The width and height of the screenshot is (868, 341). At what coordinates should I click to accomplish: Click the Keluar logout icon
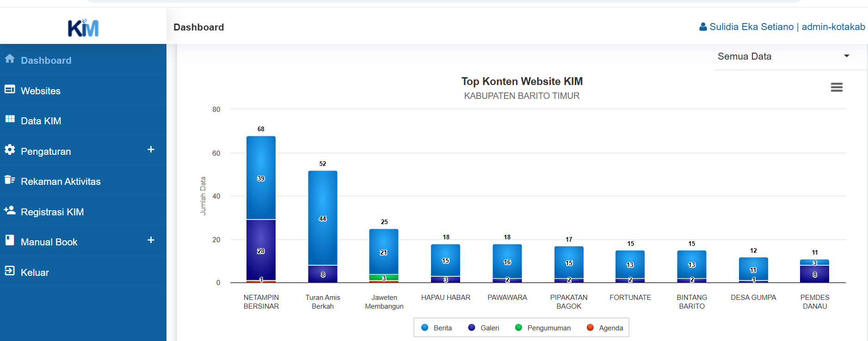(x=10, y=271)
